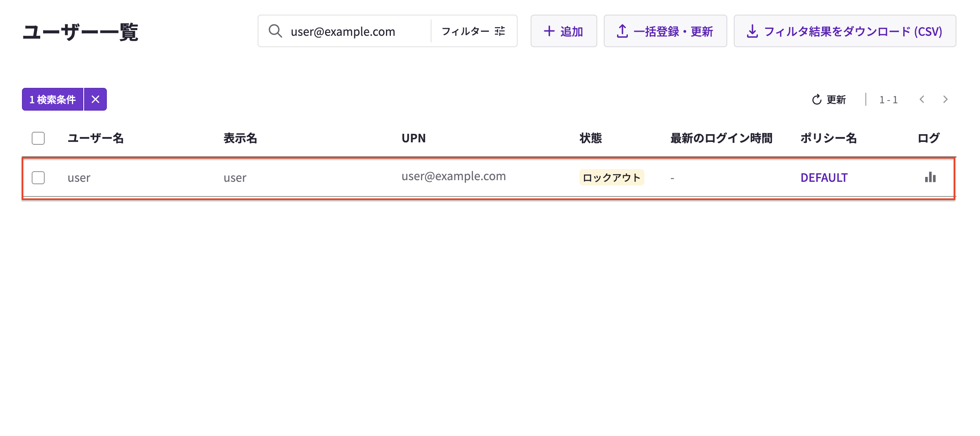Toggle the select-all checkbox in the header
Viewport: 980px width, 436px height.
tap(38, 138)
